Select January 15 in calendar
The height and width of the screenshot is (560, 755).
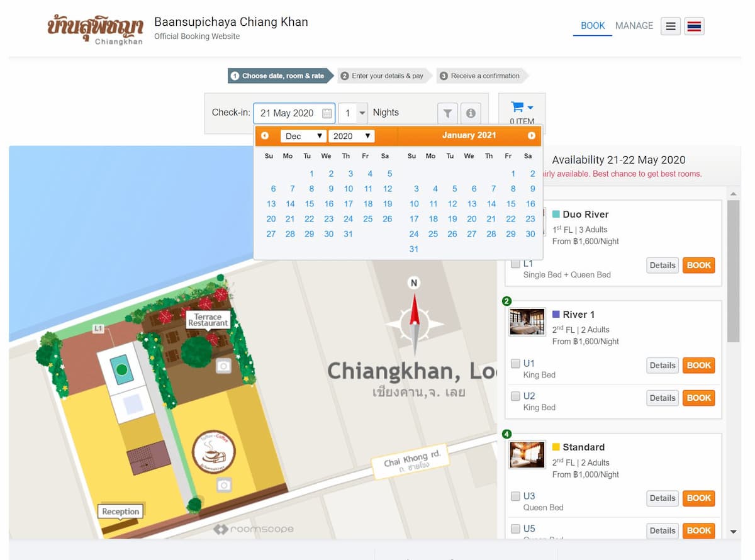click(511, 204)
